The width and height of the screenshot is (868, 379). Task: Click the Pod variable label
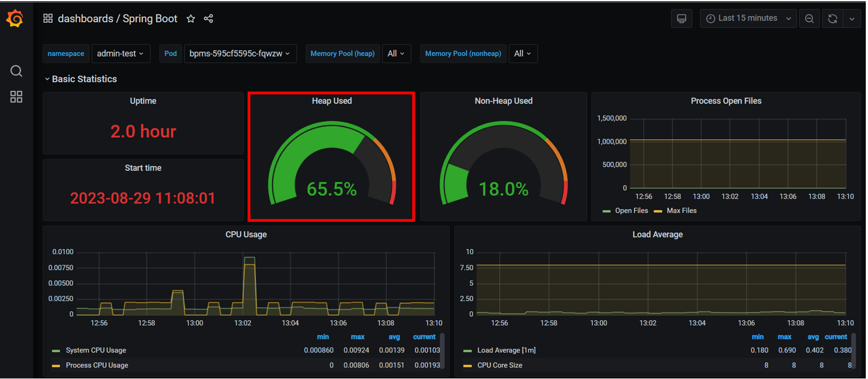(x=170, y=54)
